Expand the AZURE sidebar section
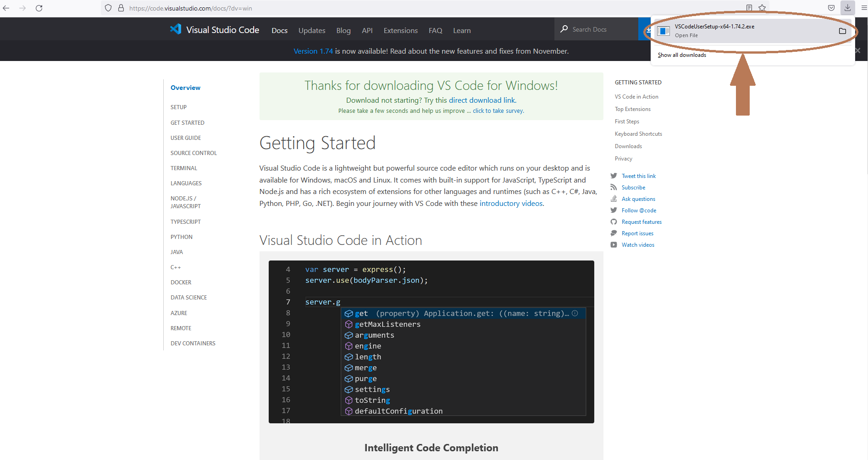868x460 pixels. pyautogui.click(x=179, y=313)
